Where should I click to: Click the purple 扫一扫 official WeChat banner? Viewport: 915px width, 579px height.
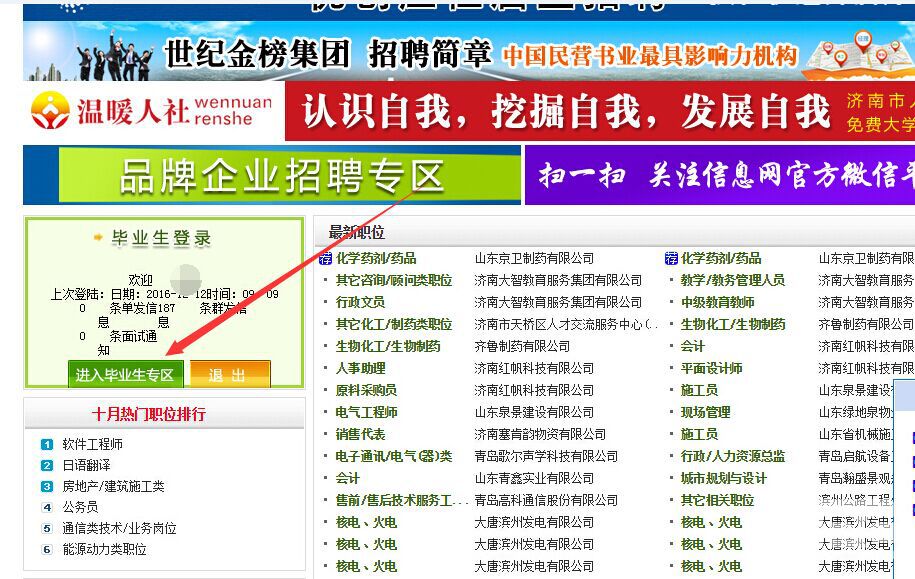718,176
